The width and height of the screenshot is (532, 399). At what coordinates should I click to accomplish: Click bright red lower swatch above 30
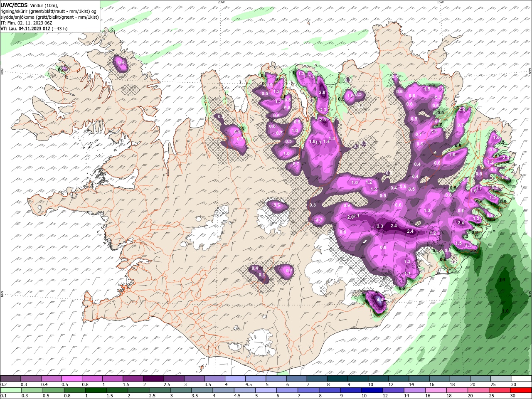tap(521, 390)
